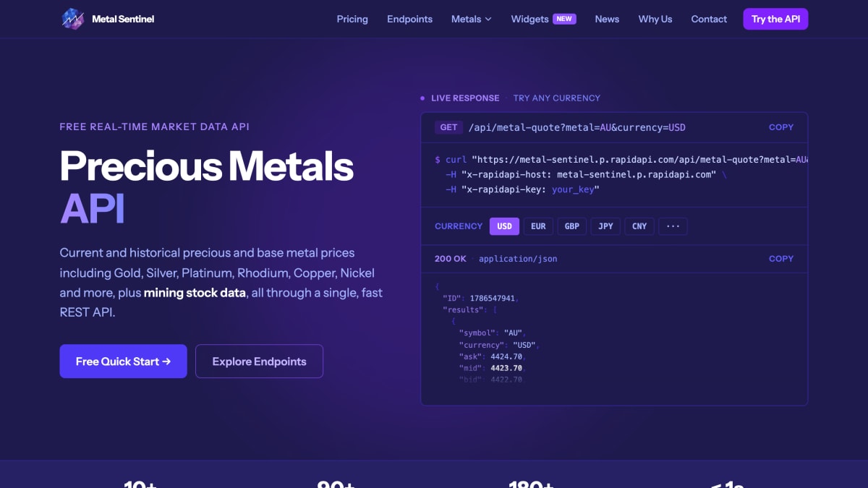
Task: Click the application/json content type text
Action: point(518,258)
